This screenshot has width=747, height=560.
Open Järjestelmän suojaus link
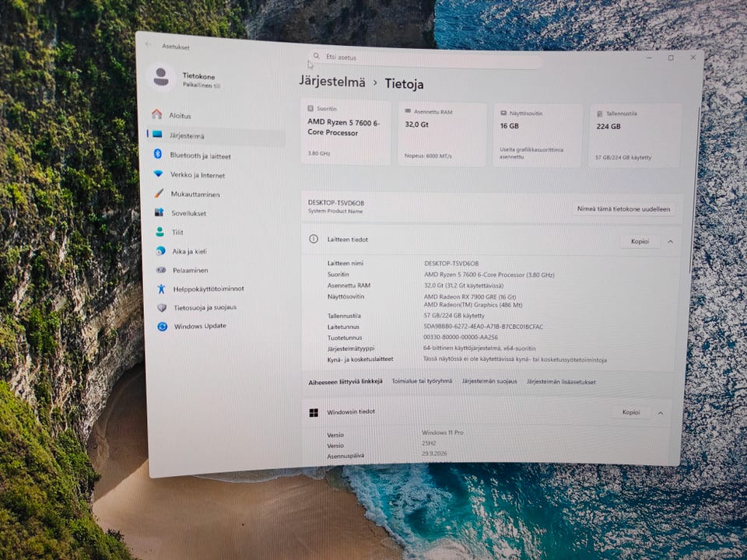pos(489,381)
